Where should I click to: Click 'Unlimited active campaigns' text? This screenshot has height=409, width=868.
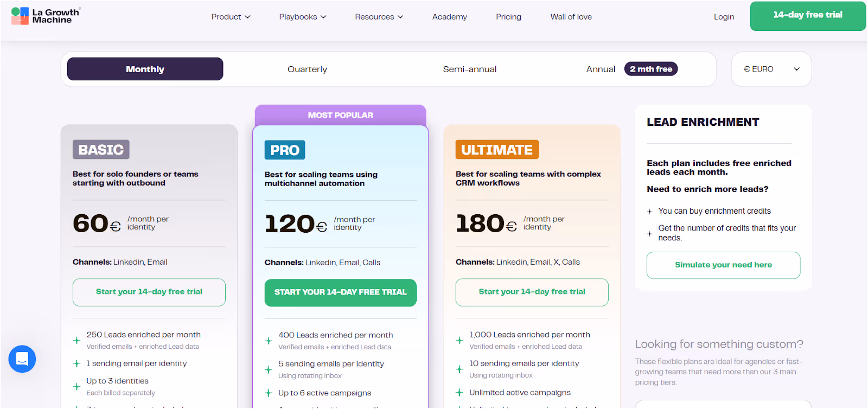click(x=520, y=392)
